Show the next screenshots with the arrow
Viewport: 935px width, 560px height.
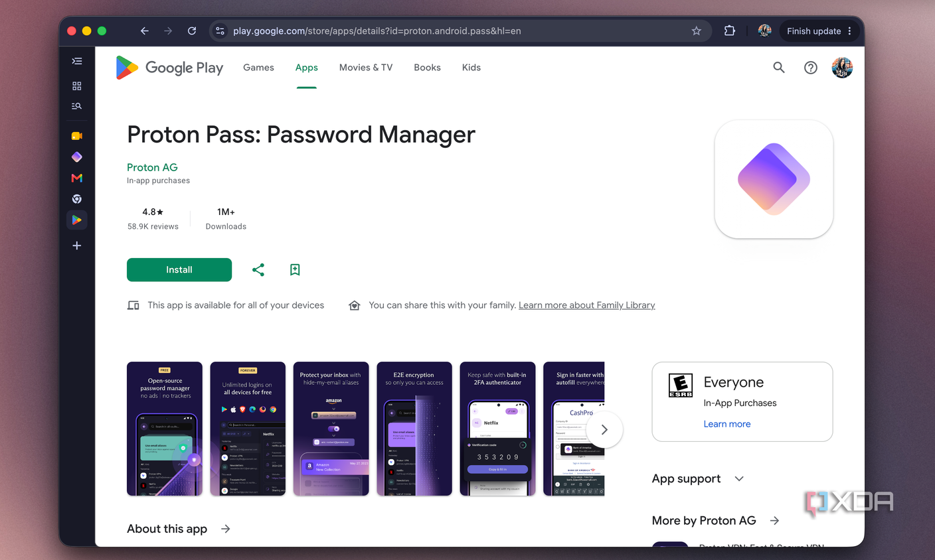tap(604, 429)
